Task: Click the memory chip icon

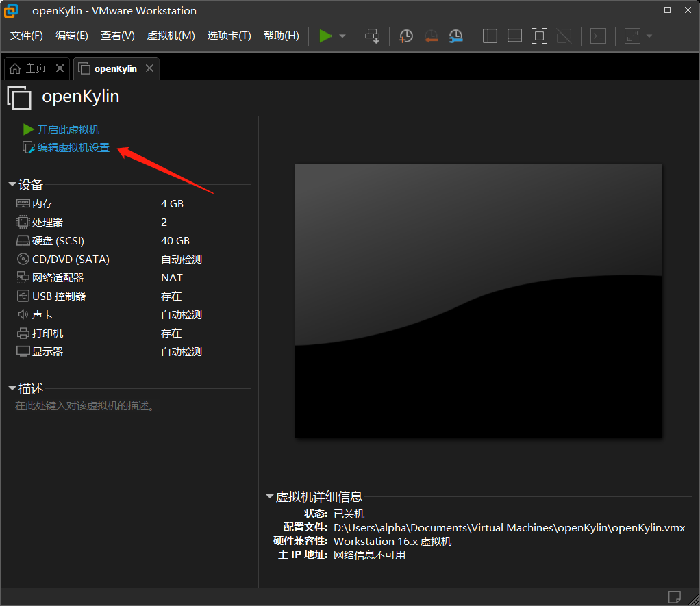Action: [23, 203]
